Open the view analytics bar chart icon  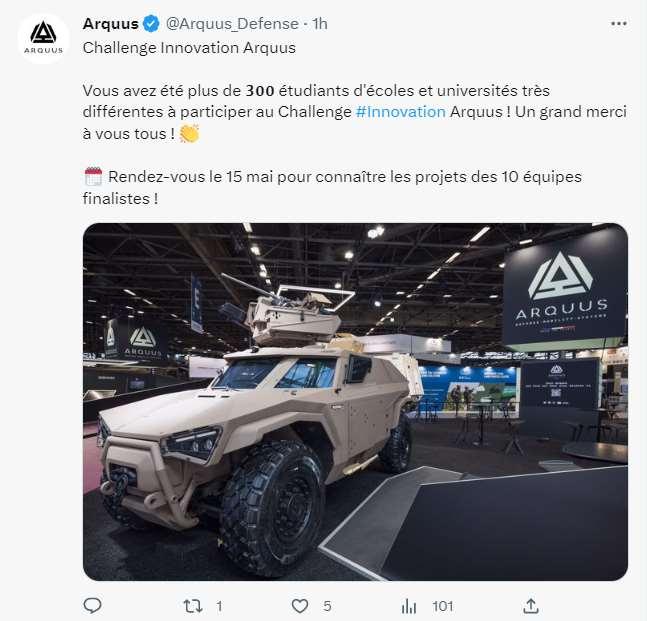pos(409,606)
